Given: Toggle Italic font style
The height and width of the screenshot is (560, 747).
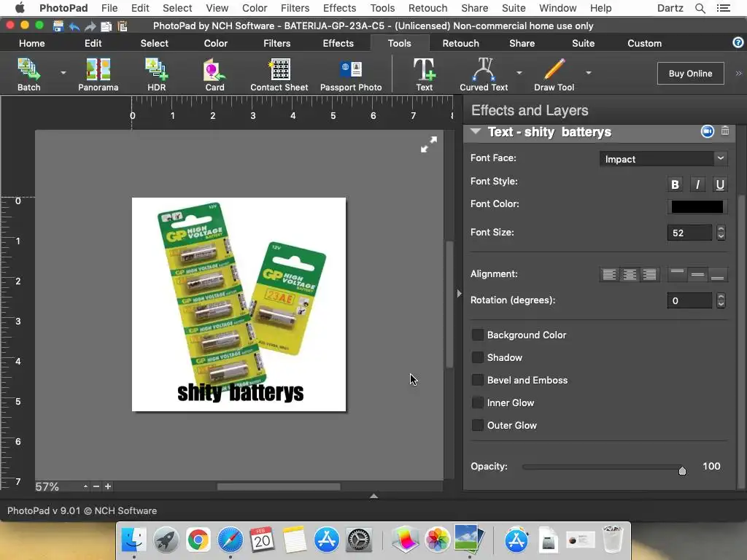Looking at the screenshot, I should coord(697,184).
